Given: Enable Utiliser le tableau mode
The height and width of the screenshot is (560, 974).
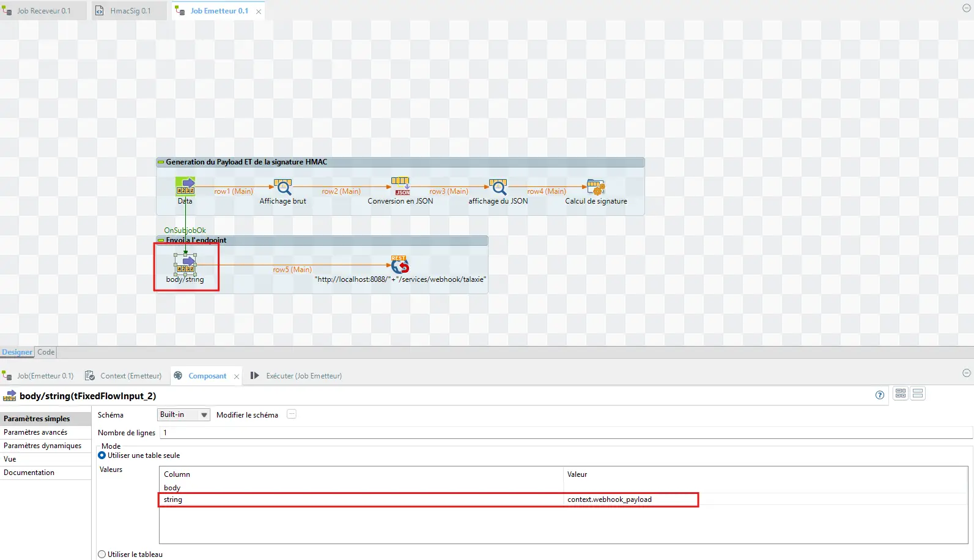Looking at the screenshot, I should pos(102,554).
